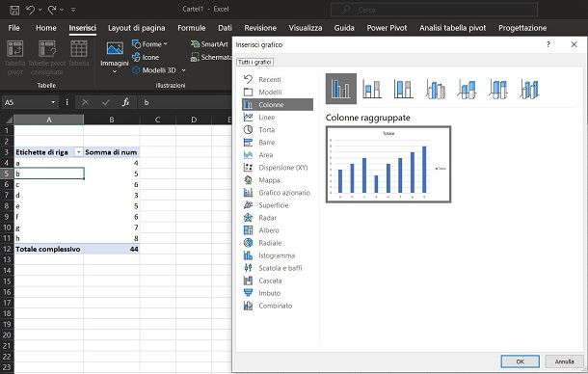Open the Progettazione tab
The image size is (588, 374).
pyautogui.click(x=522, y=28)
